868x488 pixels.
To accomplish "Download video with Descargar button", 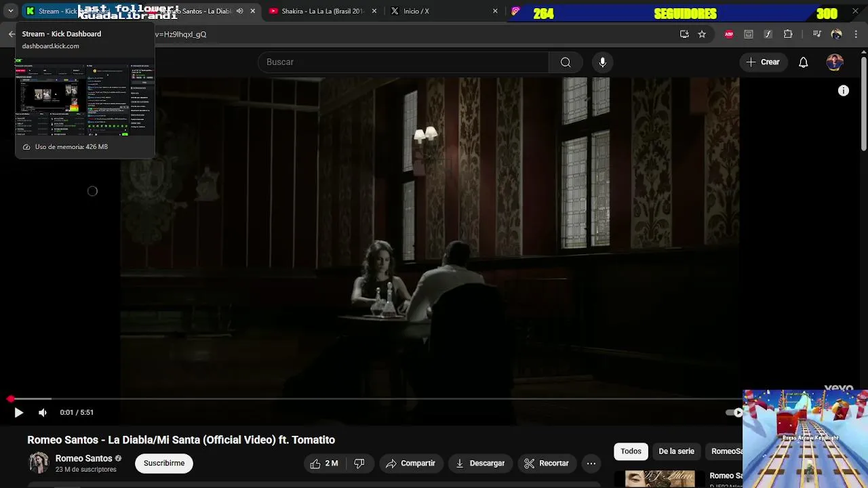I will [480, 464].
